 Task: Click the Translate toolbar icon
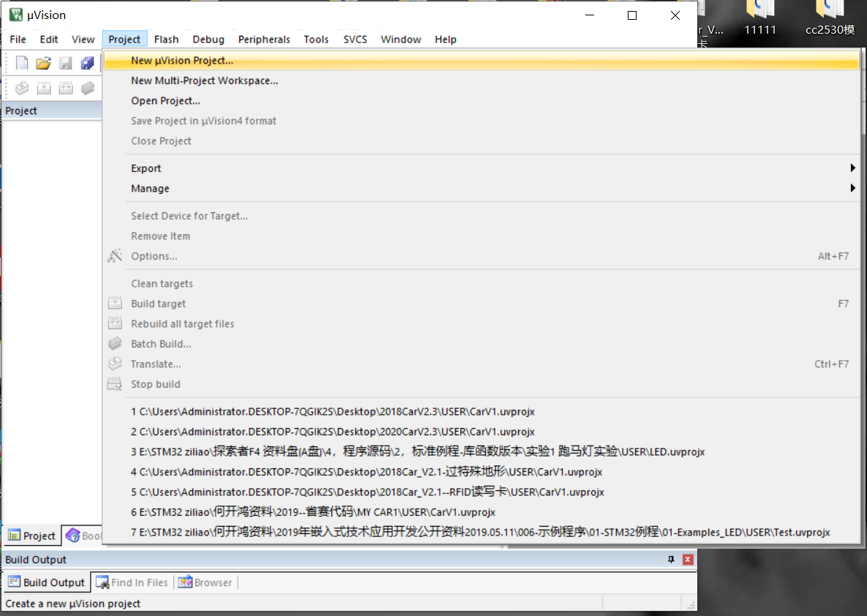[21, 88]
